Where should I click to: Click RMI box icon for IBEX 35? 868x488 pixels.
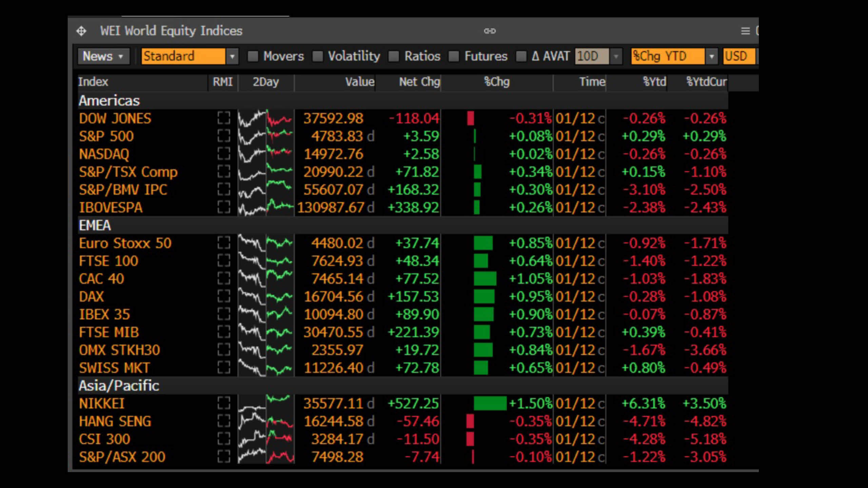click(224, 314)
